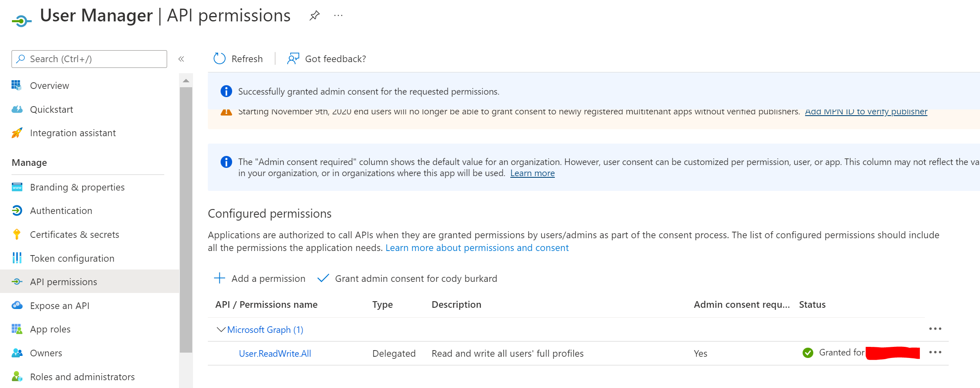Click the Token configuration bars icon
The height and width of the screenshot is (388, 980).
pos(17,258)
